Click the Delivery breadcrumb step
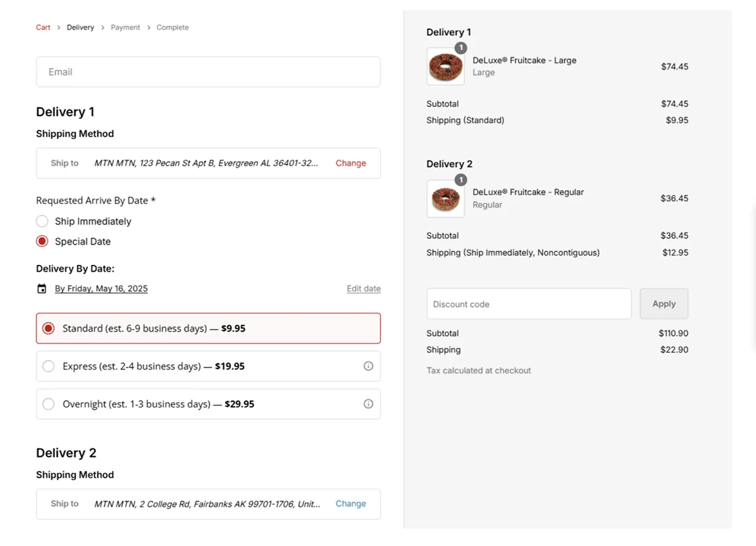This screenshot has width=756, height=546. tap(80, 28)
